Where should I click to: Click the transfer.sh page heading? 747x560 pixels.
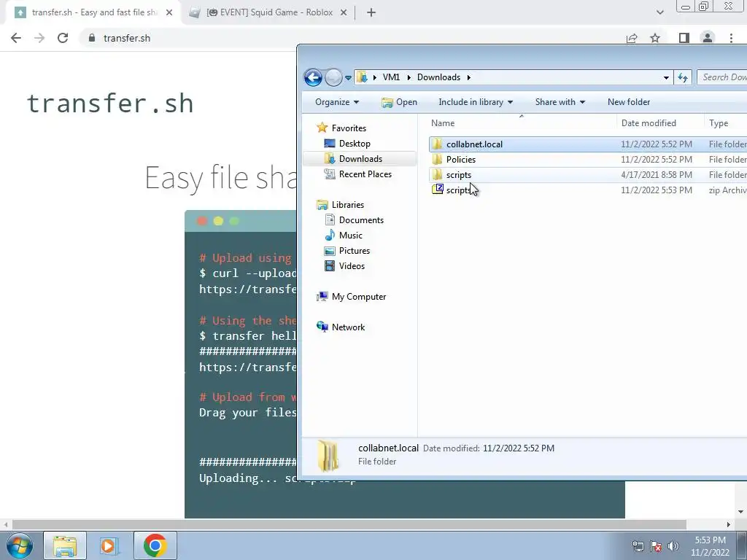click(x=109, y=104)
